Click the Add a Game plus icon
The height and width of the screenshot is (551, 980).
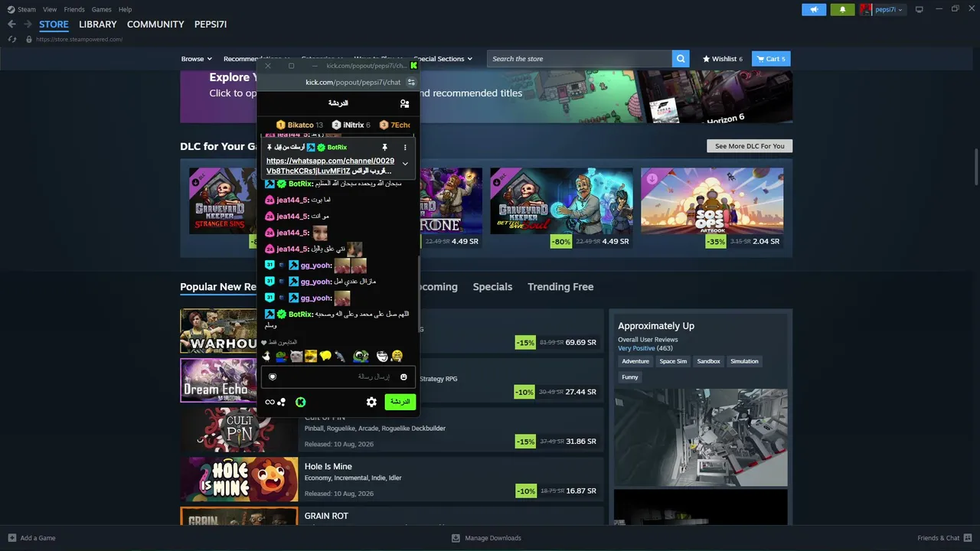[x=11, y=538]
